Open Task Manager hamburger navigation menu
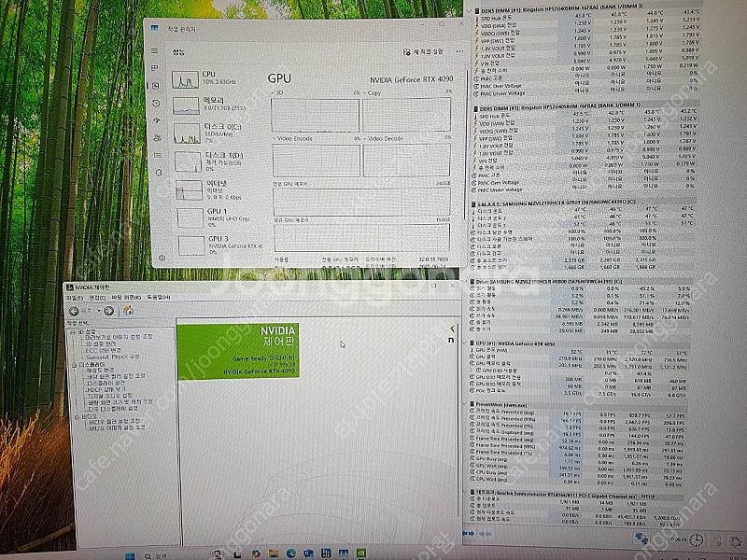The image size is (747, 560). tap(154, 51)
